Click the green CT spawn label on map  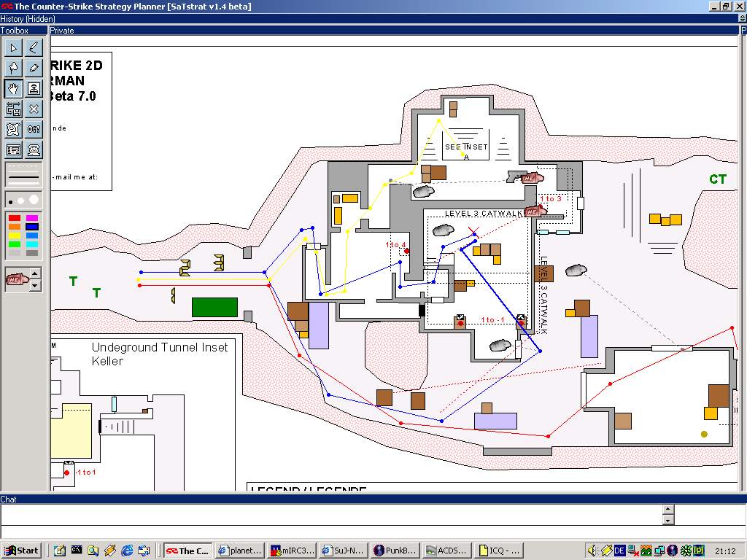click(718, 179)
